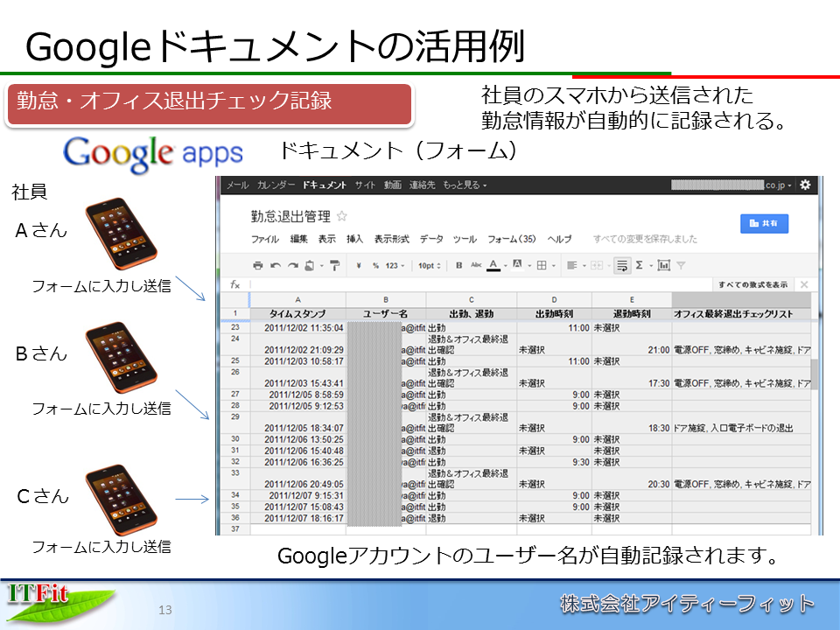
Task: Click the undo arrow icon
Action: click(x=276, y=265)
